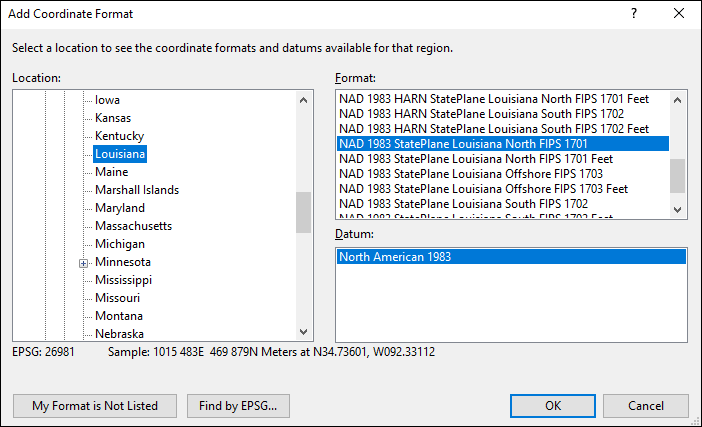Select Iowa in the Location tree
This screenshot has width=702, height=427.
[107, 100]
